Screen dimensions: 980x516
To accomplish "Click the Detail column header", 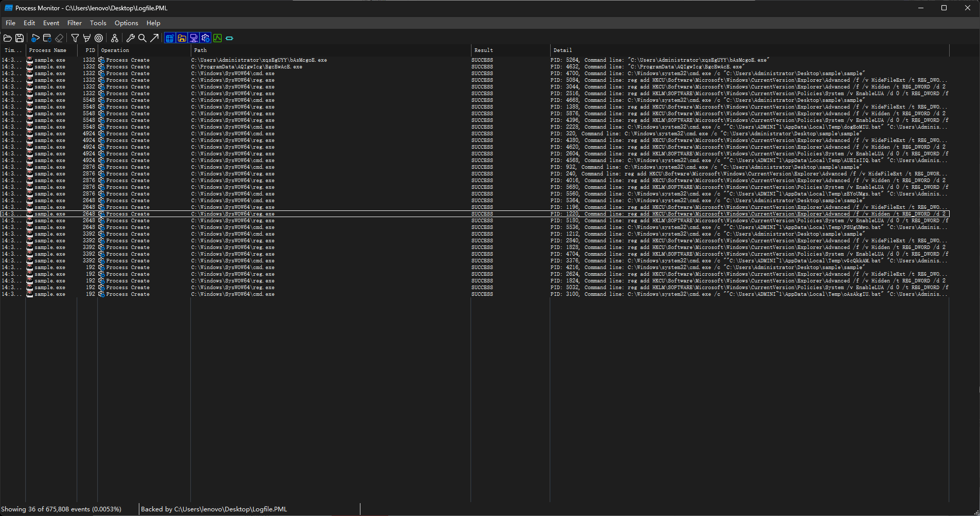I will 750,50.
